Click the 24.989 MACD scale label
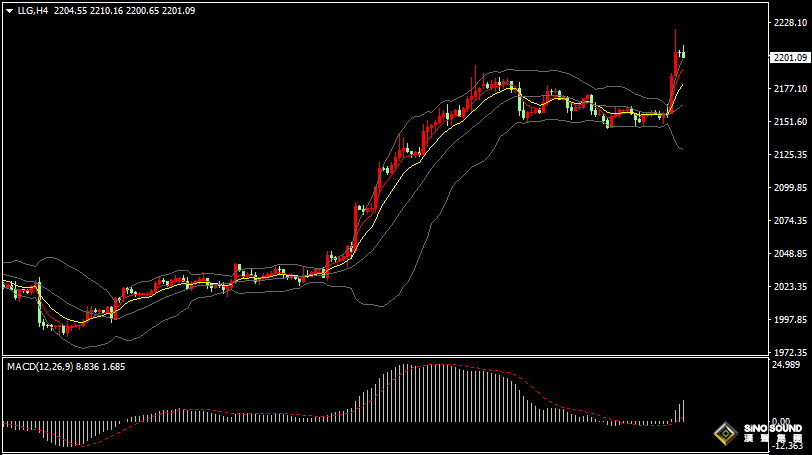Image resolution: width=812 pixels, height=455 pixels. (788, 365)
